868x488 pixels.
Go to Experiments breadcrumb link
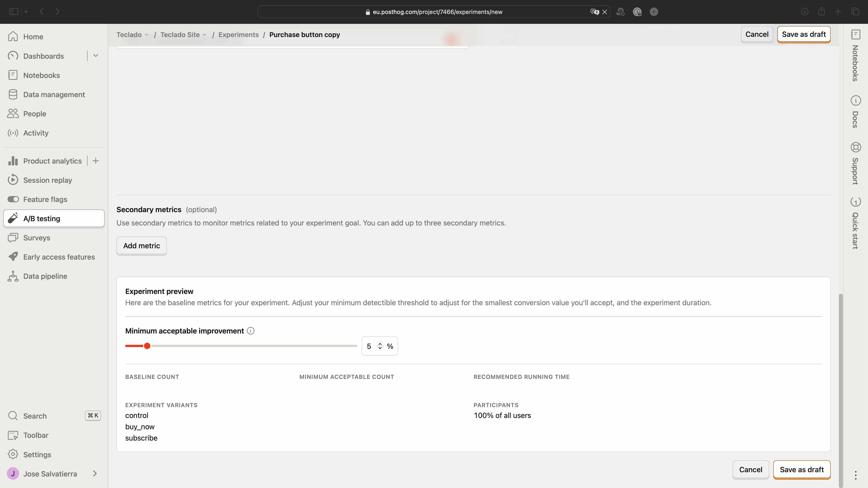click(238, 35)
